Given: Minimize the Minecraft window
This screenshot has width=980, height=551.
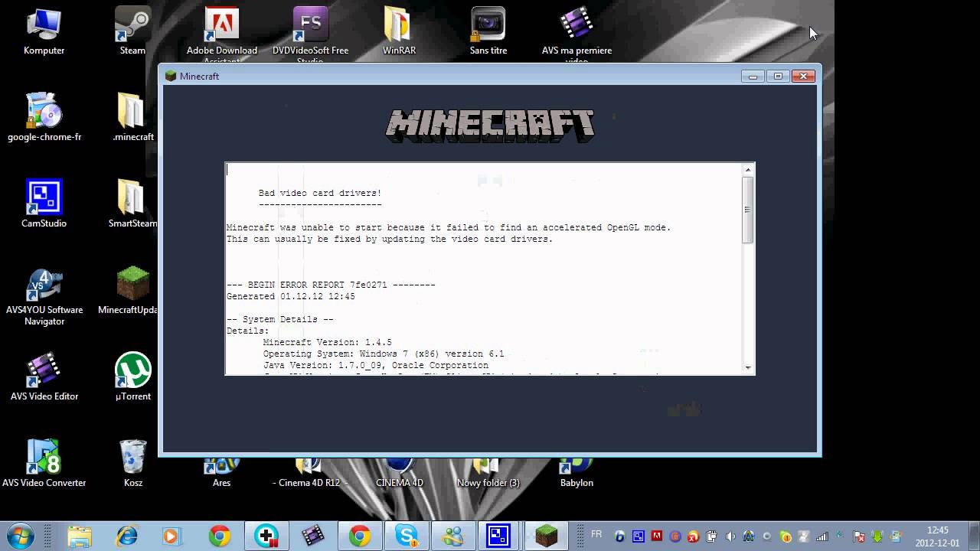Looking at the screenshot, I should click(x=753, y=76).
